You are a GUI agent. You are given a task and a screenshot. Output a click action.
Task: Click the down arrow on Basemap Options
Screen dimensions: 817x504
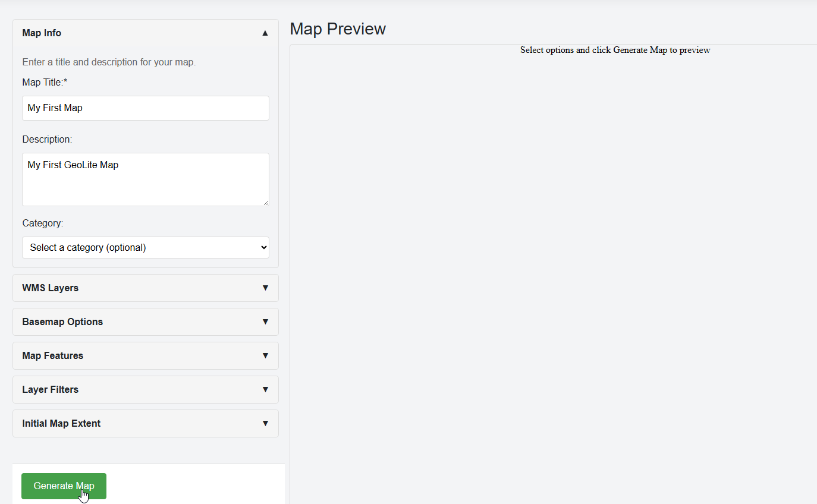click(265, 322)
